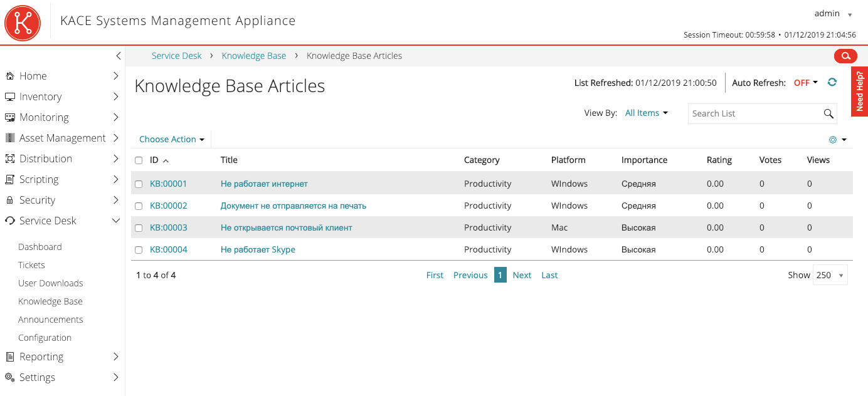The height and width of the screenshot is (396, 868).
Task: Open the Show 250 rows dropdown
Action: coord(830,275)
